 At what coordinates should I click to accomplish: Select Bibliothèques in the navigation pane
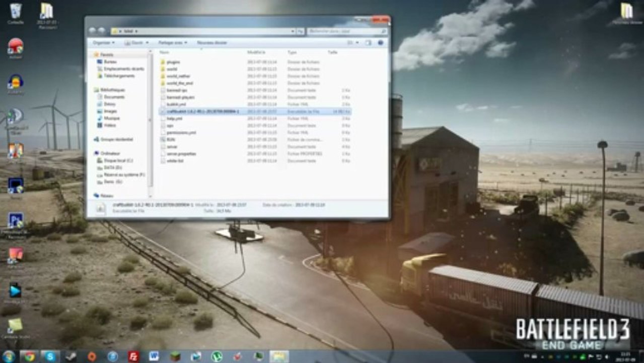(109, 90)
